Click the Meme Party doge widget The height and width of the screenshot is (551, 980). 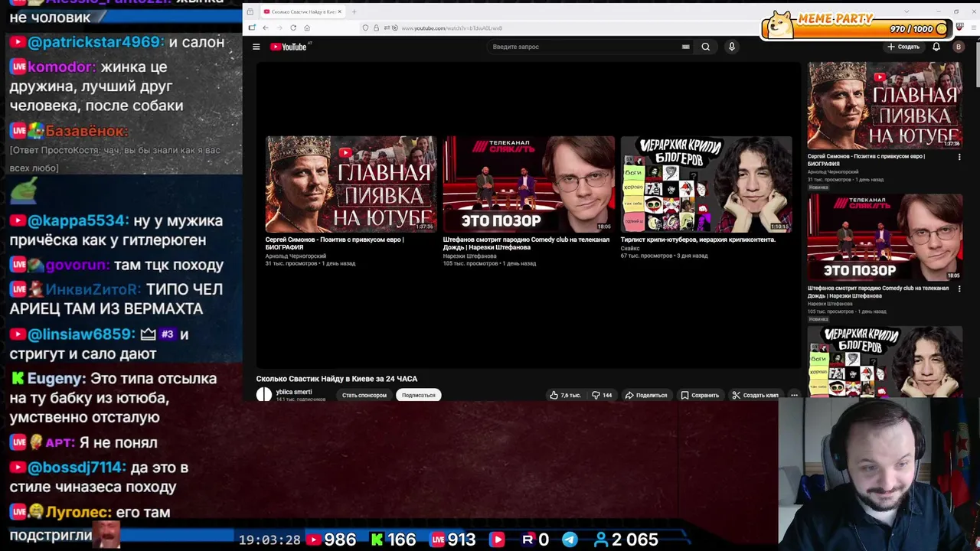857,24
